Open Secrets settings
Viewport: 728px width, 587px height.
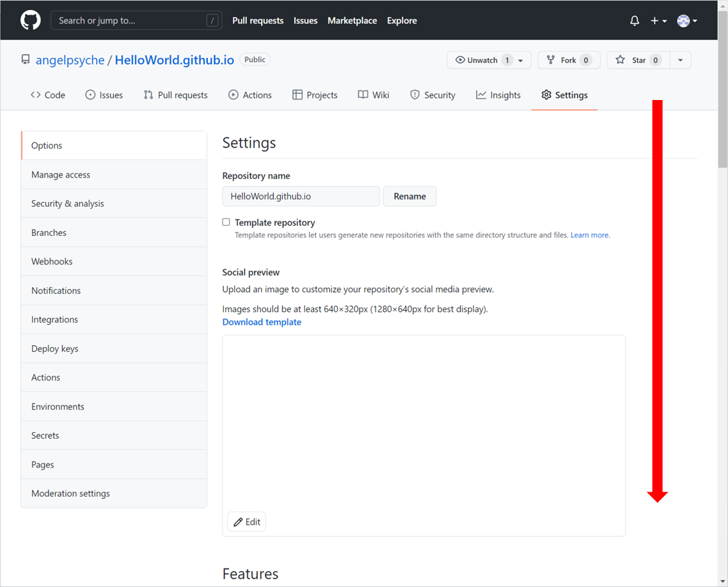(x=114, y=435)
